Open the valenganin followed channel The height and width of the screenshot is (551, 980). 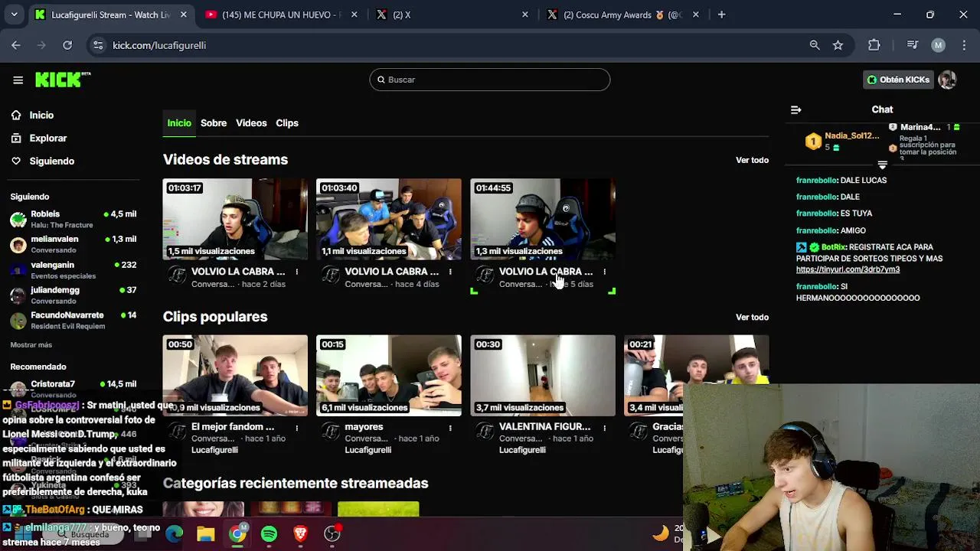coord(73,269)
